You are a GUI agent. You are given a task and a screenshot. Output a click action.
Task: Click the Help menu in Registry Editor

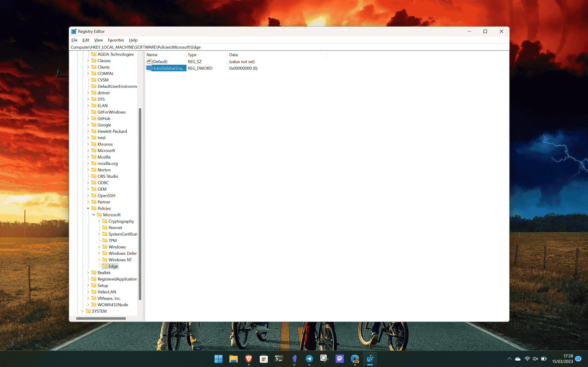(x=133, y=40)
